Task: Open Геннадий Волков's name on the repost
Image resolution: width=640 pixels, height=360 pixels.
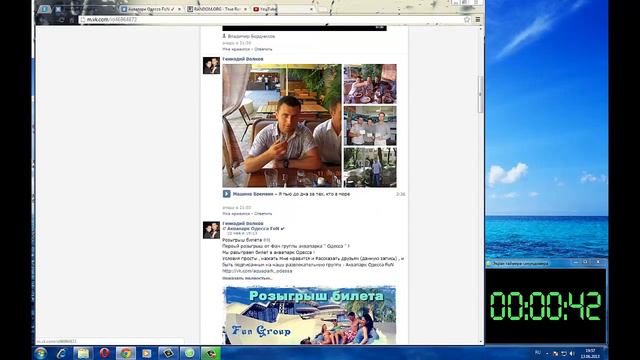Action: pyautogui.click(x=243, y=223)
